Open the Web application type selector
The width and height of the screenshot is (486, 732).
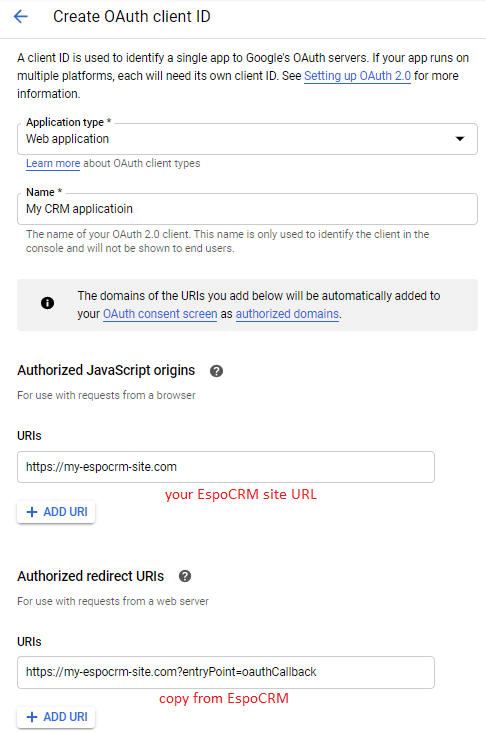247,139
